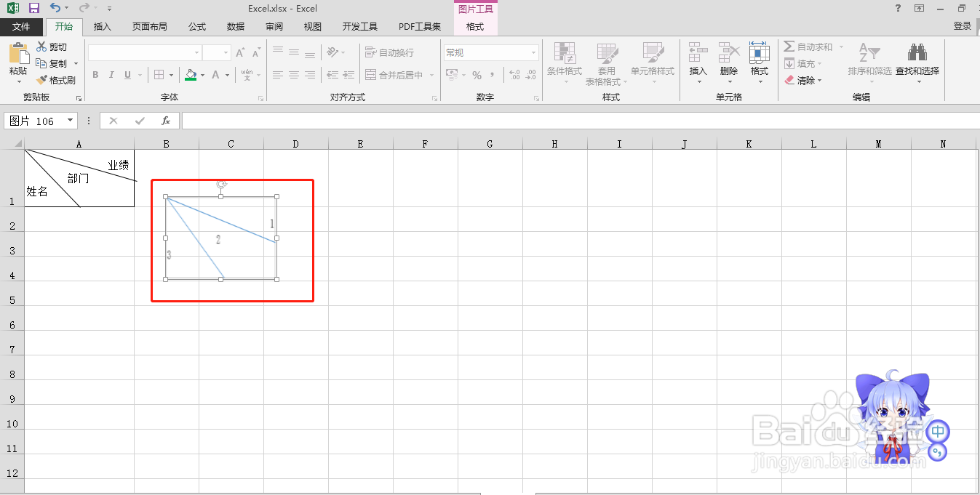Apply percent style to selection
The height and width of the screenshot is (495, 980).
[478, 75]
